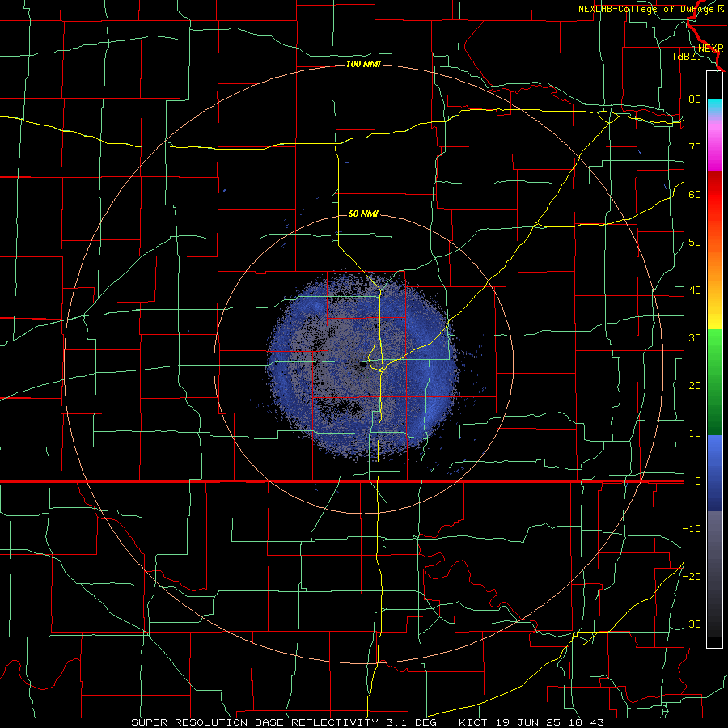Click the blue band of the color bar
The image size is (728, 728).
tap(714, 472)
